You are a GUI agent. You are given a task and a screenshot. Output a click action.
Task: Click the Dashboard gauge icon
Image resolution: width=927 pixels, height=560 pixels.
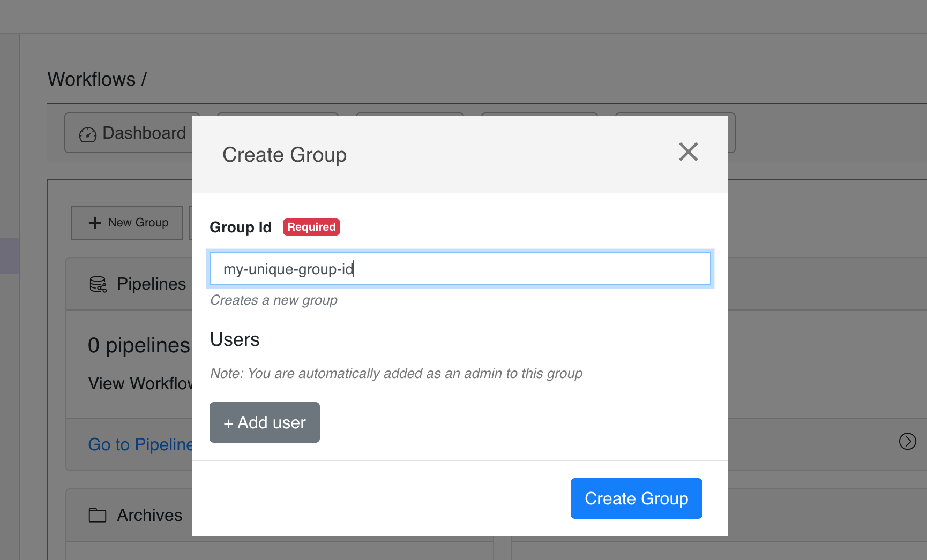88,134
